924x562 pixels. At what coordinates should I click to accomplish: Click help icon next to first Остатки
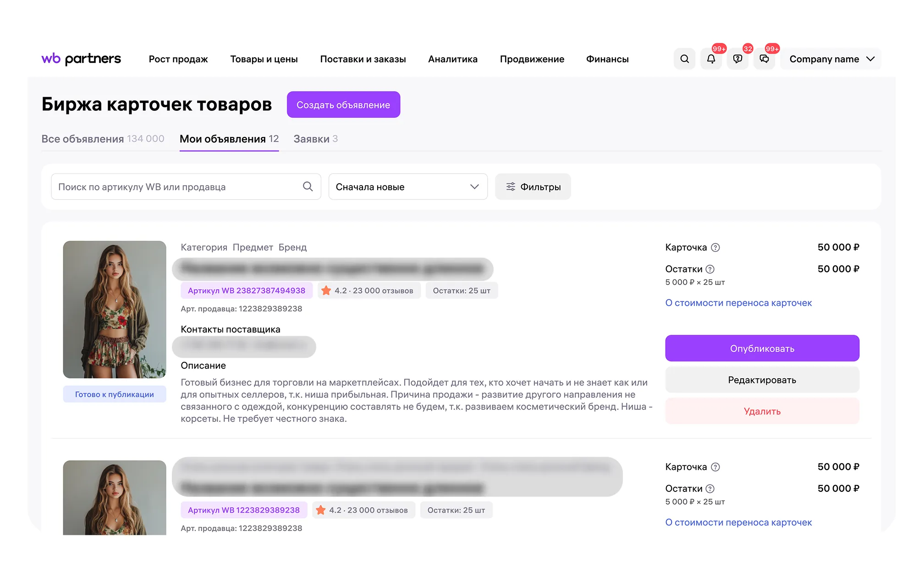[710, 269]
